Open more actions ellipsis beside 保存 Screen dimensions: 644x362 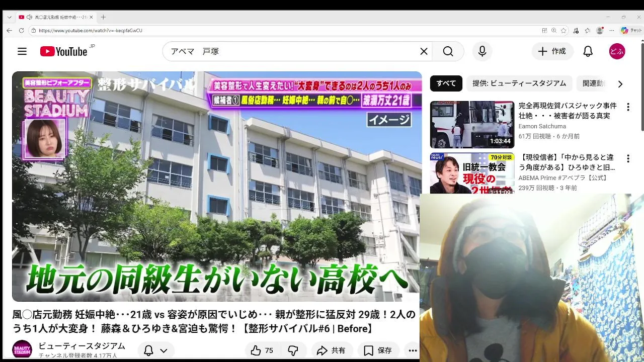pyautogui.click(x=413, y=350)
